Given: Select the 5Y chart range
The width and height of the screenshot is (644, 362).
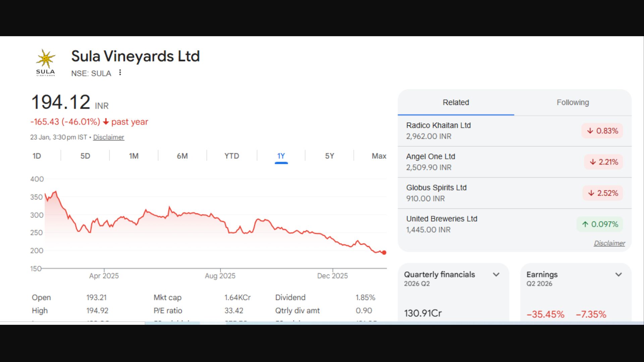Looking at the screenshot, I should pos(329,156).
